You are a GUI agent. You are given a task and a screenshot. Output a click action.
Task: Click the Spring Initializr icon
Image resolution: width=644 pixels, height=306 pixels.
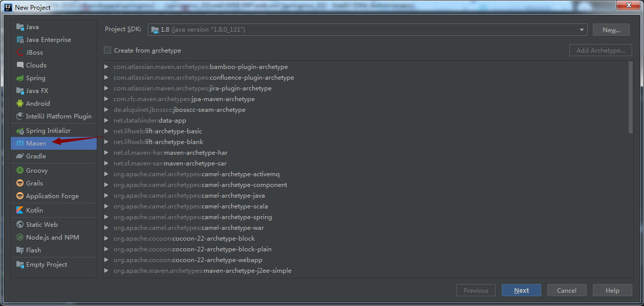(x=20, y=131)
